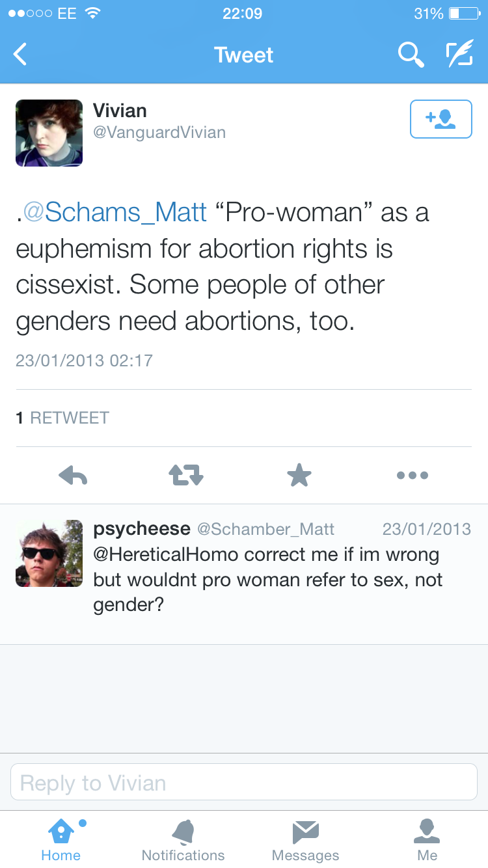Switch to Notifications tab
This screenshot has width=488, height=868.
point(183,839)
